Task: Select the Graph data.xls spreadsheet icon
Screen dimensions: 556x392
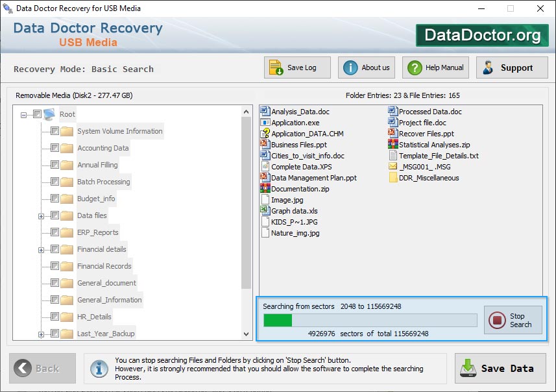Action: pos(265,210)
